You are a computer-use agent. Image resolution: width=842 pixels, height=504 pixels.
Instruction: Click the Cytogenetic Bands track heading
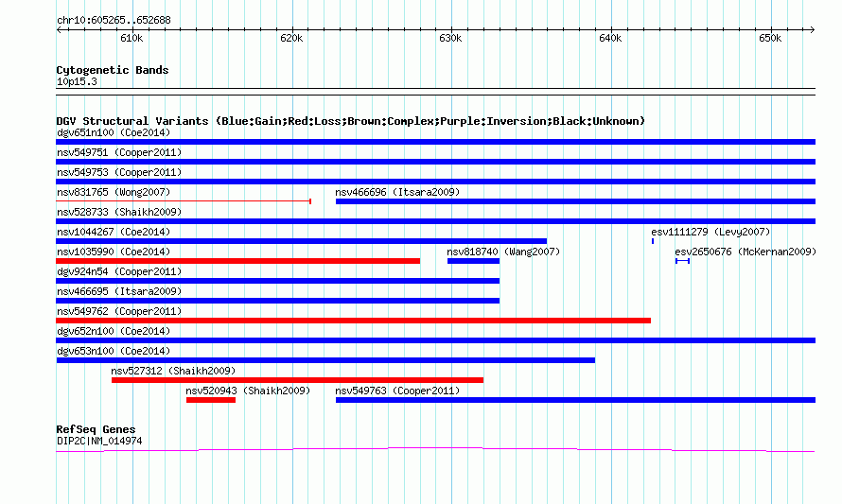pyautogui.click(x=113, y=70)
